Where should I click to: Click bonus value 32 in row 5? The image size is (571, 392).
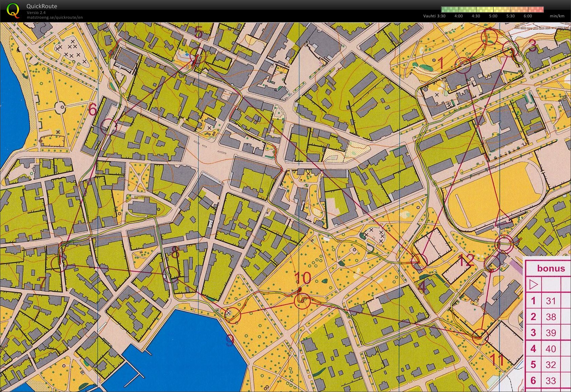tap(551, 365)
